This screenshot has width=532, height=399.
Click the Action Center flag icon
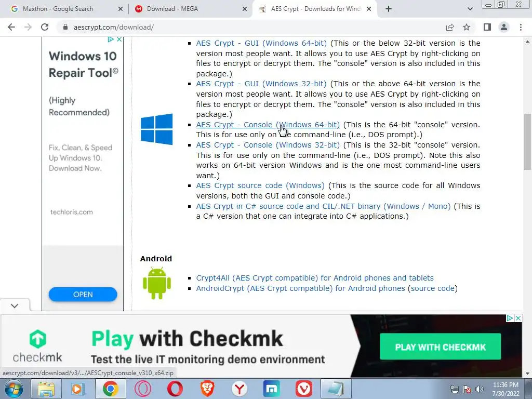tap(467, 389)
